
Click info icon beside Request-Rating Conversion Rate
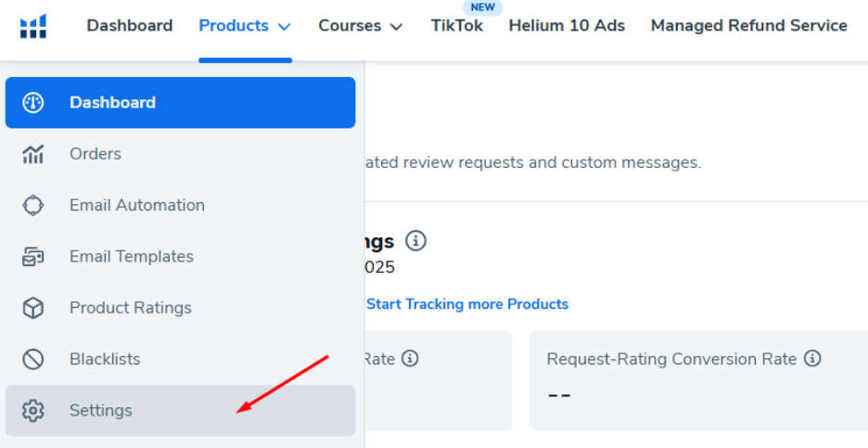pyautogui.click(x=813, y=358)
